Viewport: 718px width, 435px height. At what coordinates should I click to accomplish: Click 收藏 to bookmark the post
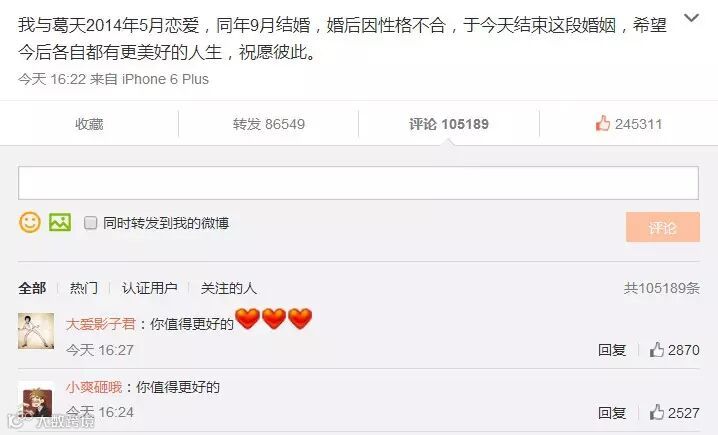[89, 124]
